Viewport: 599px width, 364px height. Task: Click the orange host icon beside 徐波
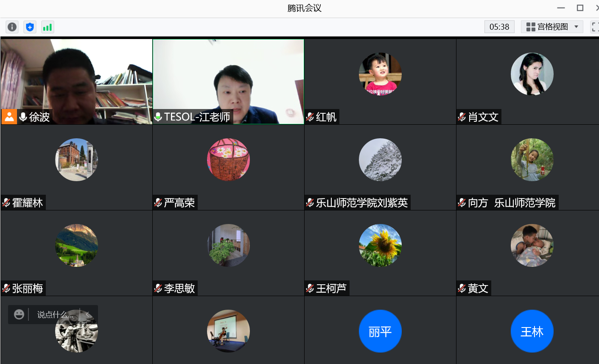click(x=9, y=117)
